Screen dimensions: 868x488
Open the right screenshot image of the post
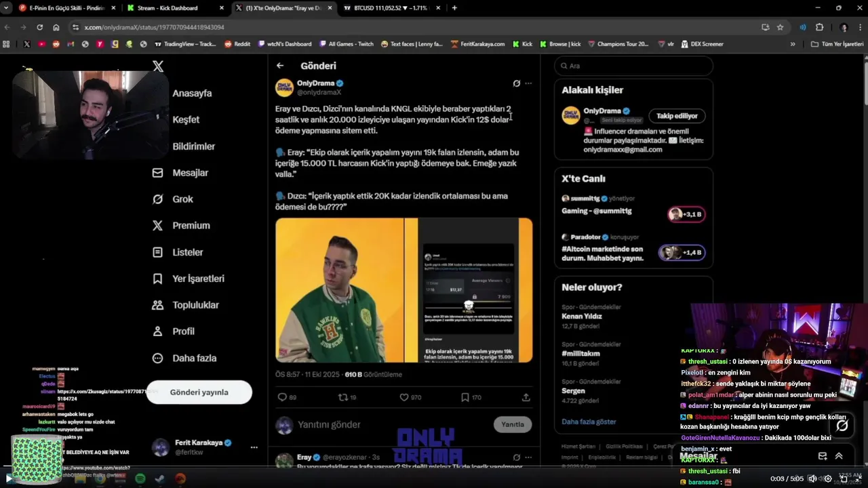coord(469,290)
